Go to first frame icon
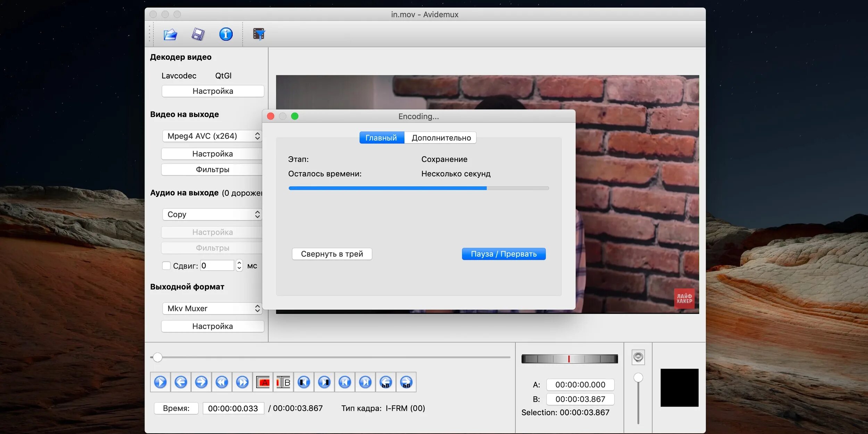The width and height of the screenshot is (868, 434). (345, 382)
